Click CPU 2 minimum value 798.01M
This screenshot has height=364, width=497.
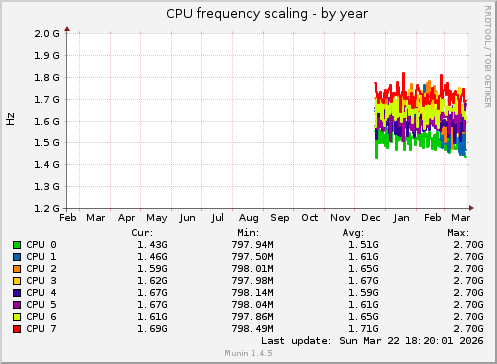pos(252,269)
